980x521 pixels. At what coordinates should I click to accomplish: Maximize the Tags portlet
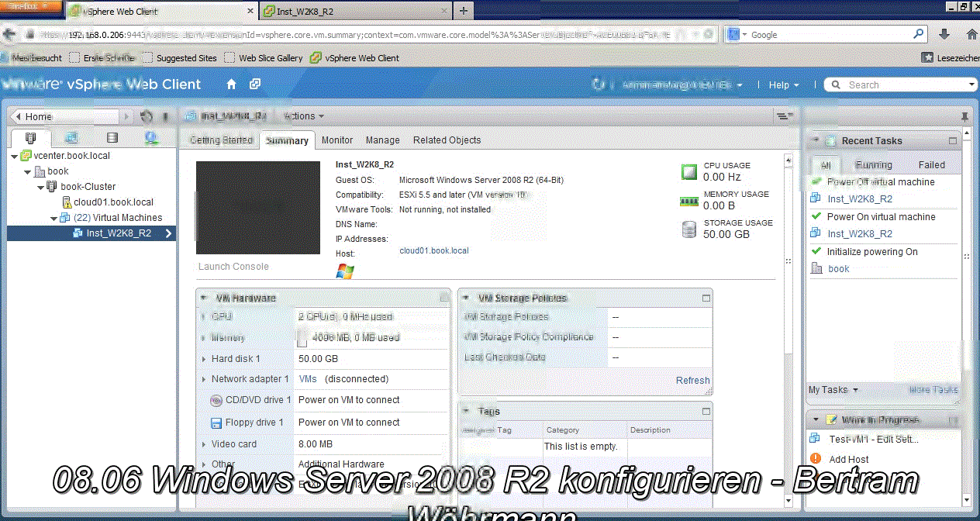click(706, 411)
